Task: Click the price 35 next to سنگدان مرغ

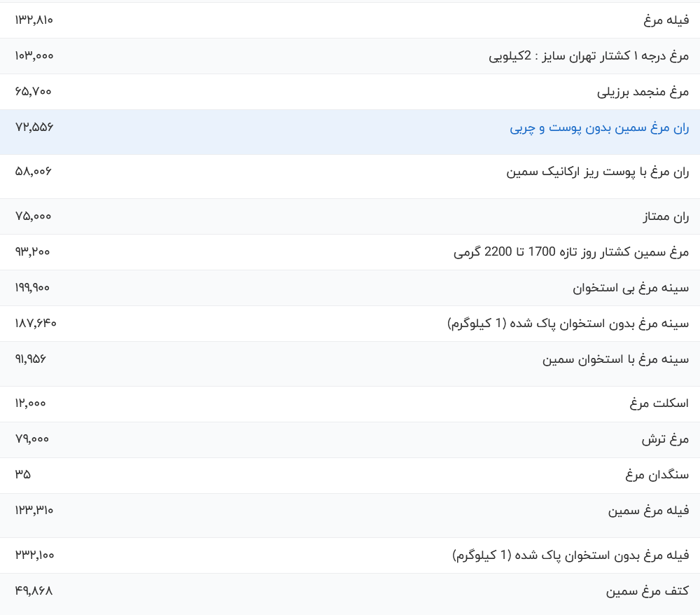Action: [x=22, y=475]
